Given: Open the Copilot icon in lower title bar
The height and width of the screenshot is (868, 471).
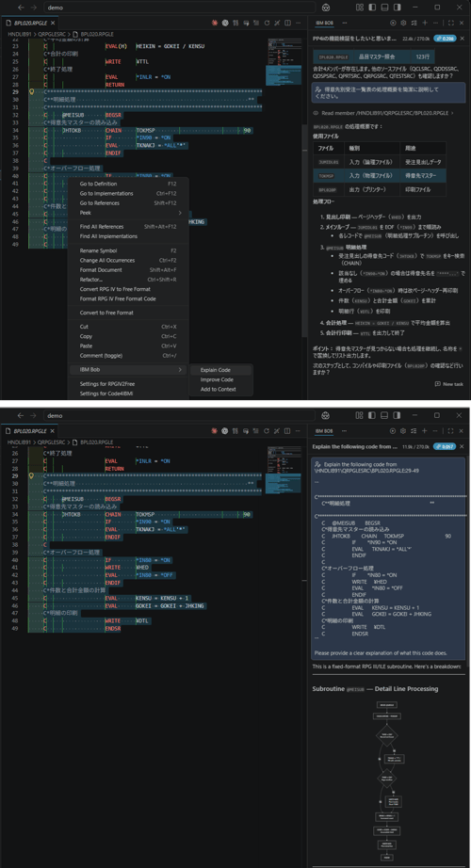Looking at the screenshot, I should (325, 415).
